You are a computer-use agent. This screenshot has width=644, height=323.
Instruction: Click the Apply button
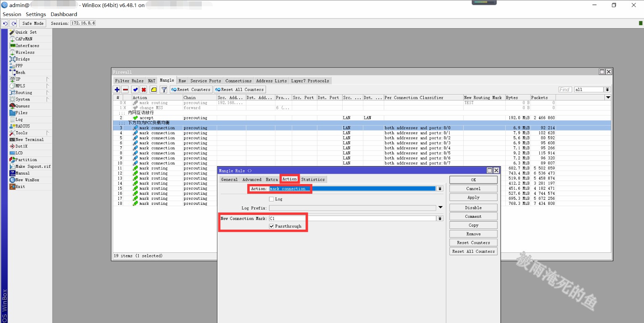(473, 198)
